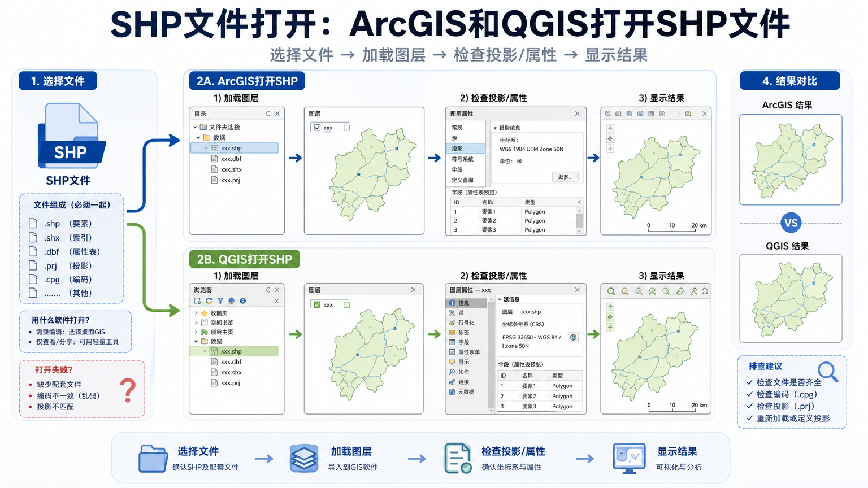868x488 pixels.
Task: Click orange magnifier in QGIS result toolbar
Action: click(x=625, y=291)
